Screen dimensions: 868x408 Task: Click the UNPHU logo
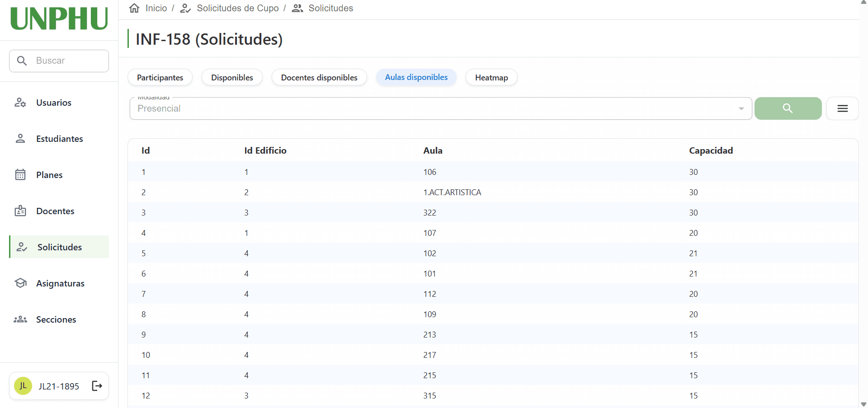coord(59,19)
